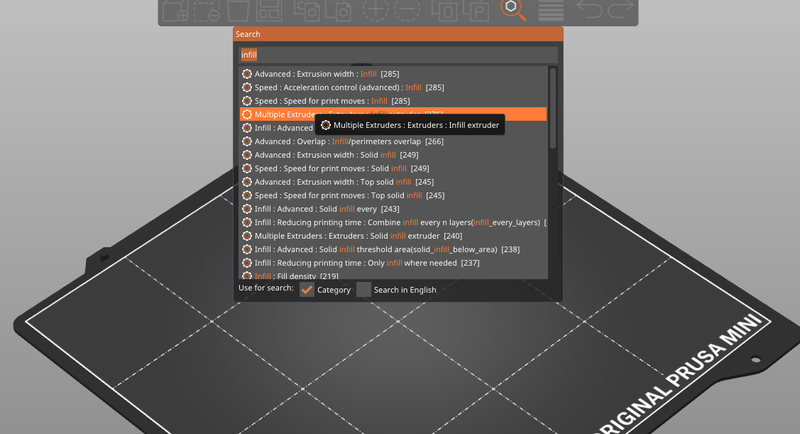Select the highlighted Multiple Extruders Infill extruder result
This screenshot has width=800, height=434.
point(280,115)
